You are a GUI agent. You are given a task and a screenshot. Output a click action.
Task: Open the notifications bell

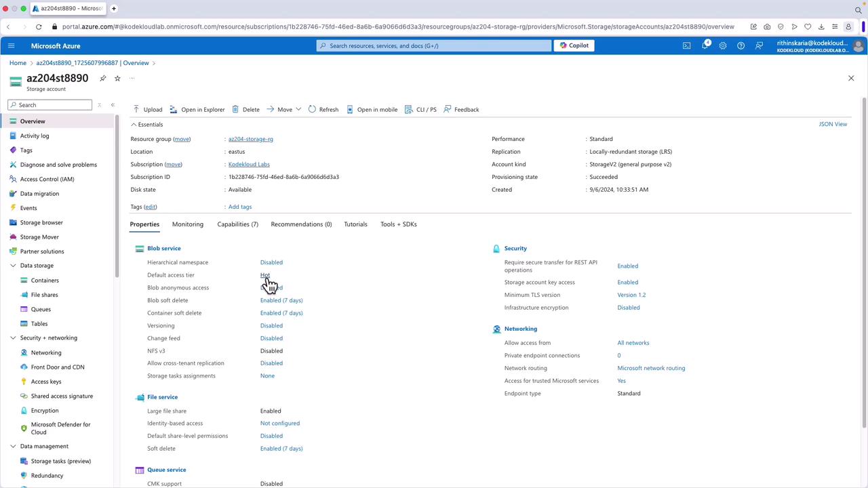705,45
